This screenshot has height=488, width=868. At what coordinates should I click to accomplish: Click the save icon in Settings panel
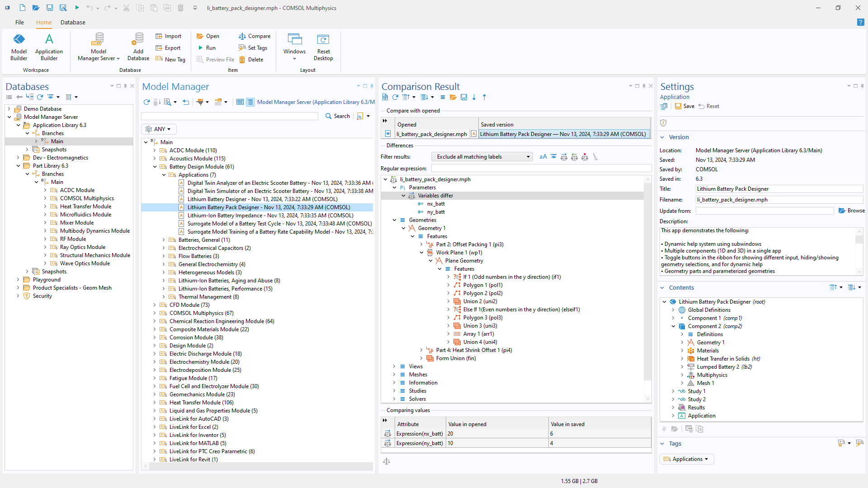click(x=677, y=106)
